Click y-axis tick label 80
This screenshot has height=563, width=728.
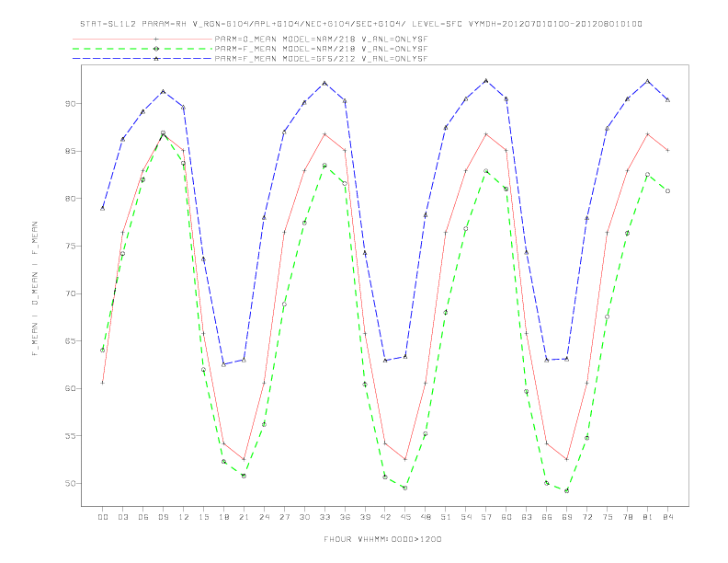point(70,199)
